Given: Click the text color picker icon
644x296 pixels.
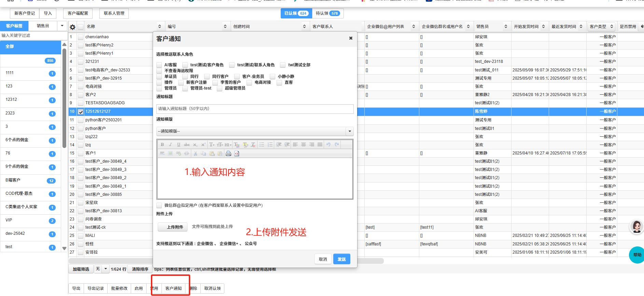Looking at the screenshot, I should [237, 145].
